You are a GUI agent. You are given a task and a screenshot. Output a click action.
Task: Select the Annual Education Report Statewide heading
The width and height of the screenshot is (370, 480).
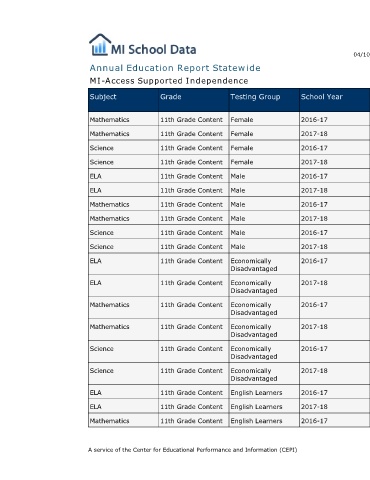[x=175, y=68]
